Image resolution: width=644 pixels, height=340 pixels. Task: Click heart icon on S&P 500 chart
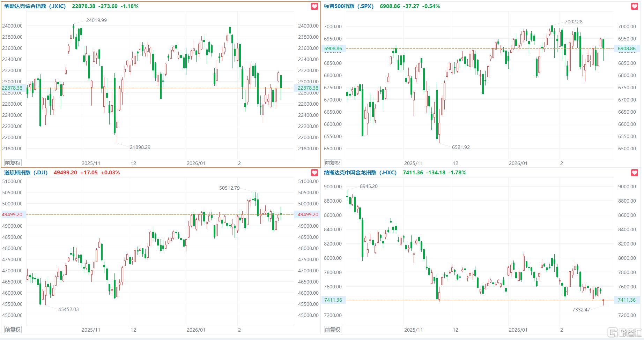(635, 6)
